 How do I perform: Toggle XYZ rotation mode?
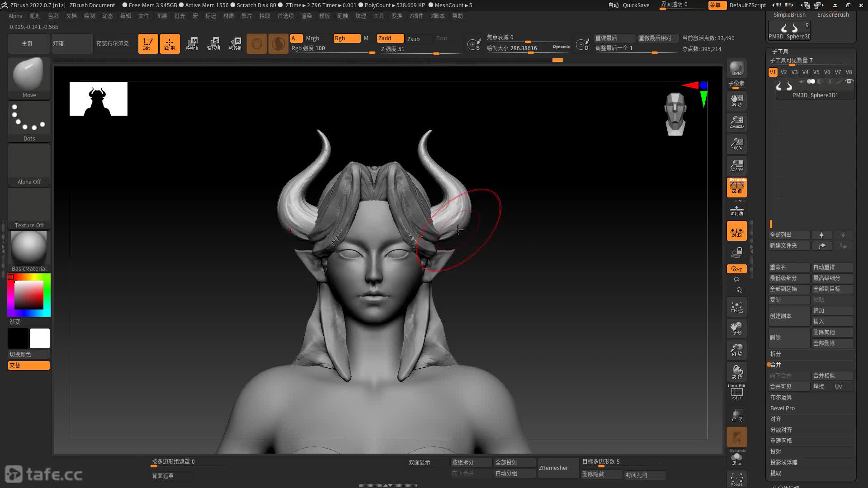pos(737,269)
